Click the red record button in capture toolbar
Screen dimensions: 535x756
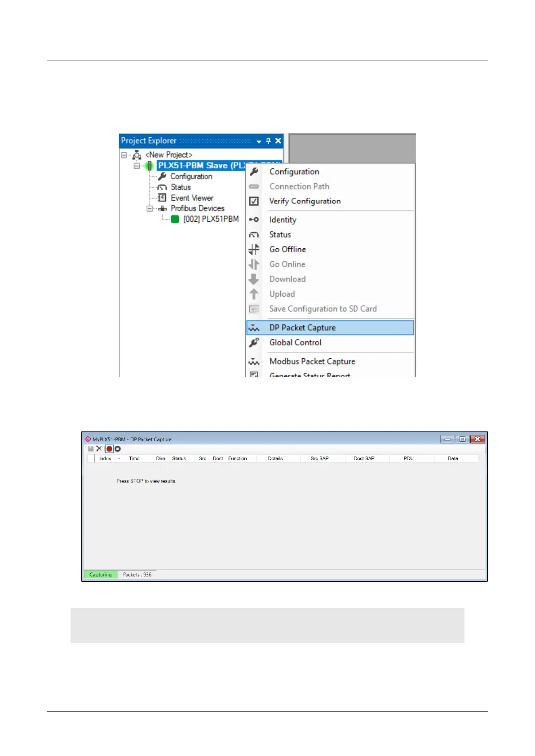point(109,448)
